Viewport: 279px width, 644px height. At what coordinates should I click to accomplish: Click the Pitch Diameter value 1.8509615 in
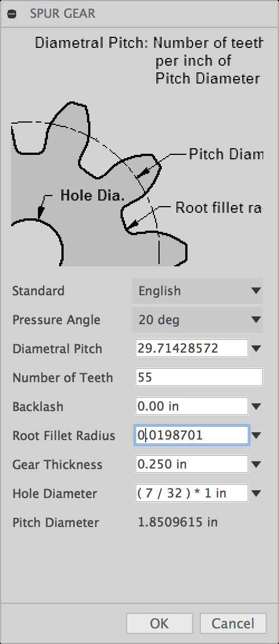pos(178,523)
